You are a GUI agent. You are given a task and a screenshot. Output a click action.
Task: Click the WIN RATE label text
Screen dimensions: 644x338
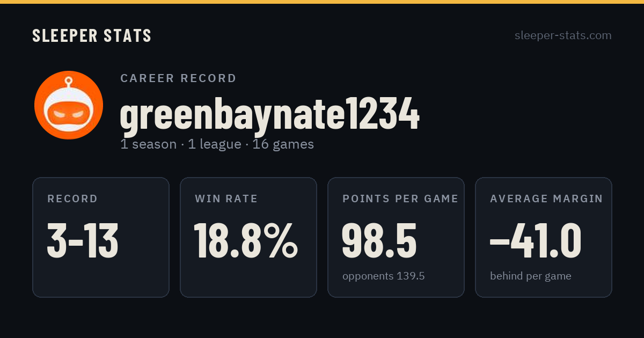pyautogui.click(x=226, y=199)
